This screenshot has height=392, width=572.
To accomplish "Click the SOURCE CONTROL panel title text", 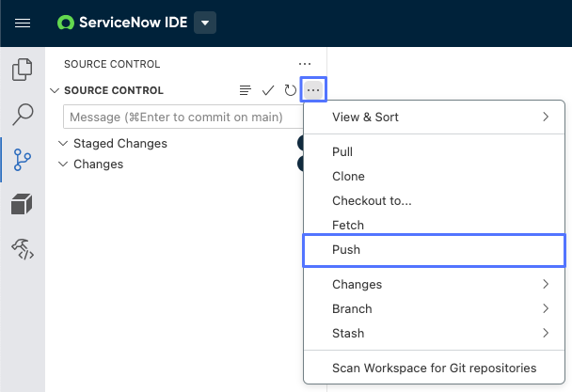I will click(112, 64).
